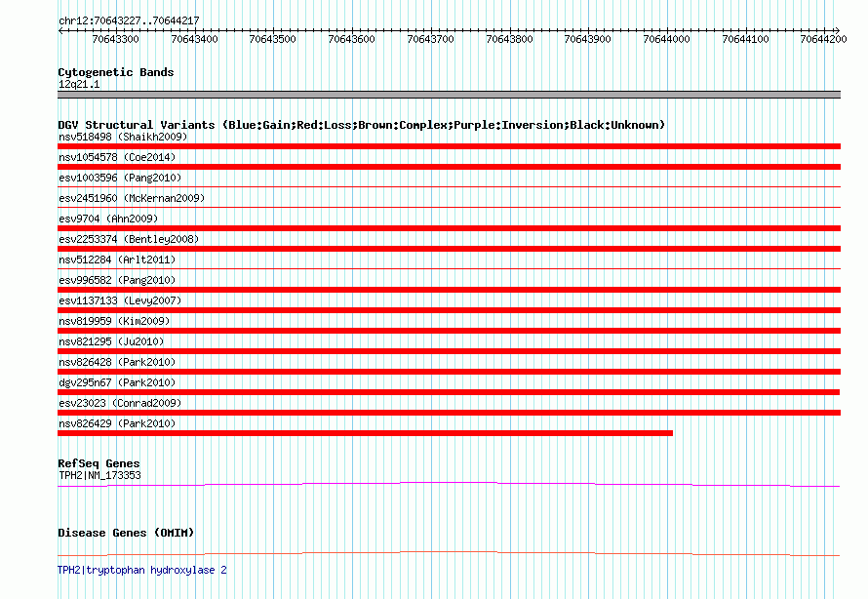Click the red bar for esv996582
868x599 pixels.
(x=449, y=290)
